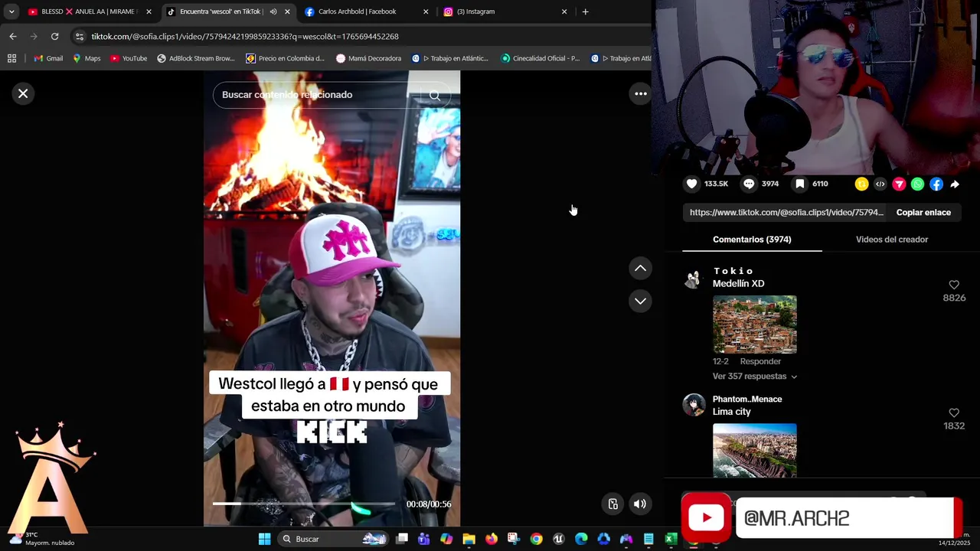Like the video with heart icon
980x551 pixels.
coord(692,184)
